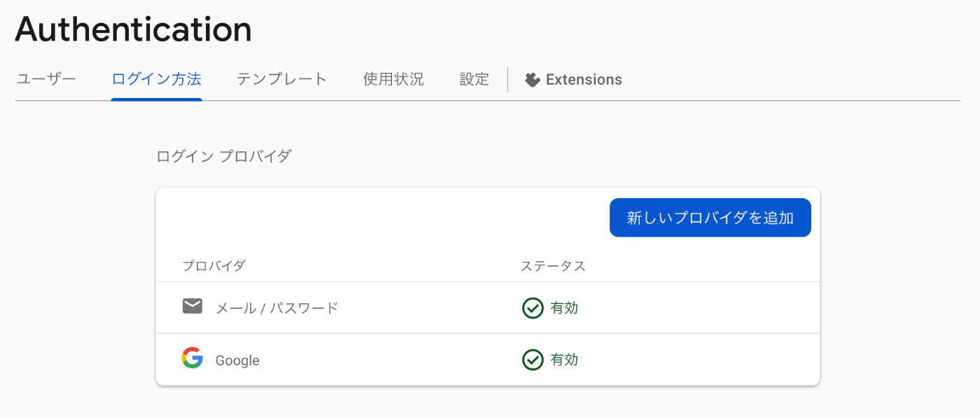Viewport: 980px width, 418px height.
Task: Click the green checkmark in the メール / パスワード row
Action: point(533,307)
